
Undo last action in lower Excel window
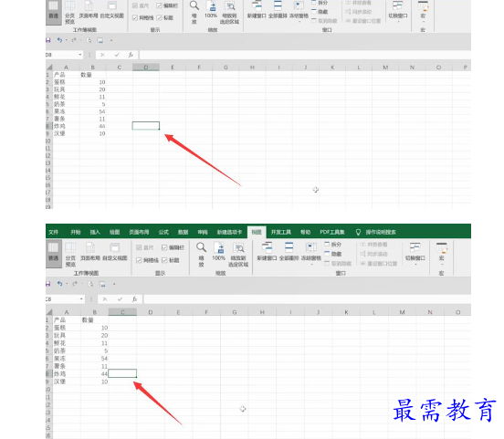tap(59, 284)
